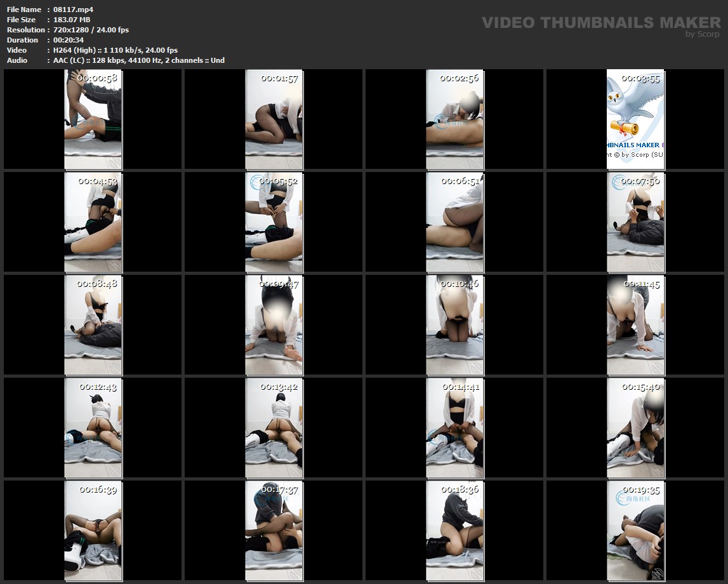Click the globe watermark on the 00:07:50 frame
This screenshot has height=584, width=728.
tap(618, 182)
